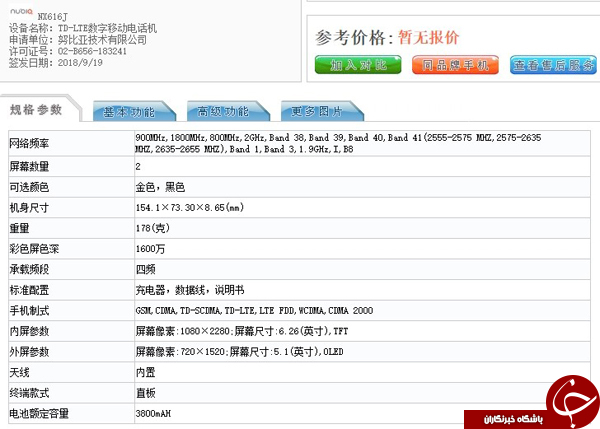
Task: Click the 内置 antenna value
Action: coord(145,373)
